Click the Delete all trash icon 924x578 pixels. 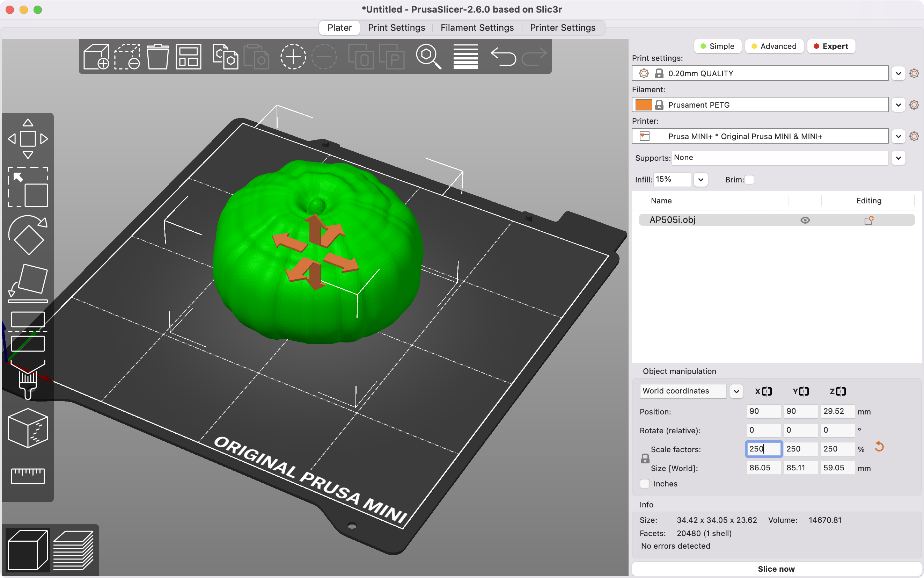coord(158,57)
